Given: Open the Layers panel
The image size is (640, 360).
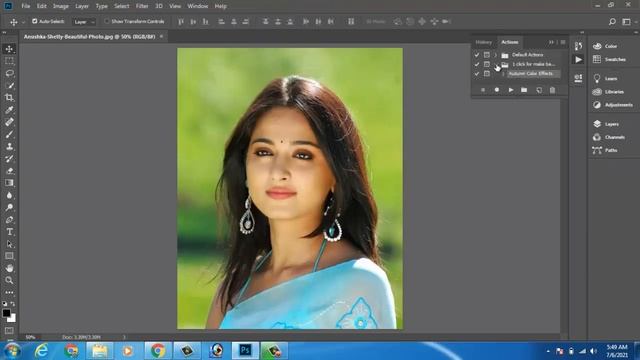Looking at the screenshot, I should click(x=607, y=124).
